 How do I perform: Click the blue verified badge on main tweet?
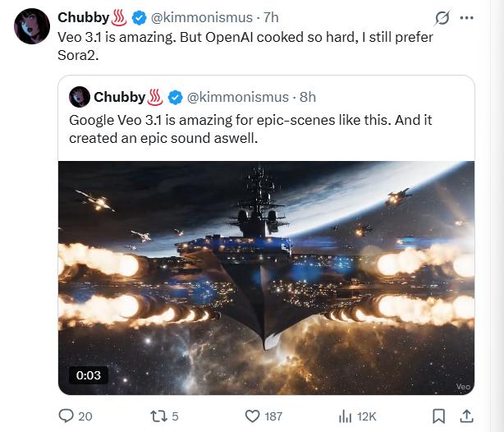click(140, 17)
